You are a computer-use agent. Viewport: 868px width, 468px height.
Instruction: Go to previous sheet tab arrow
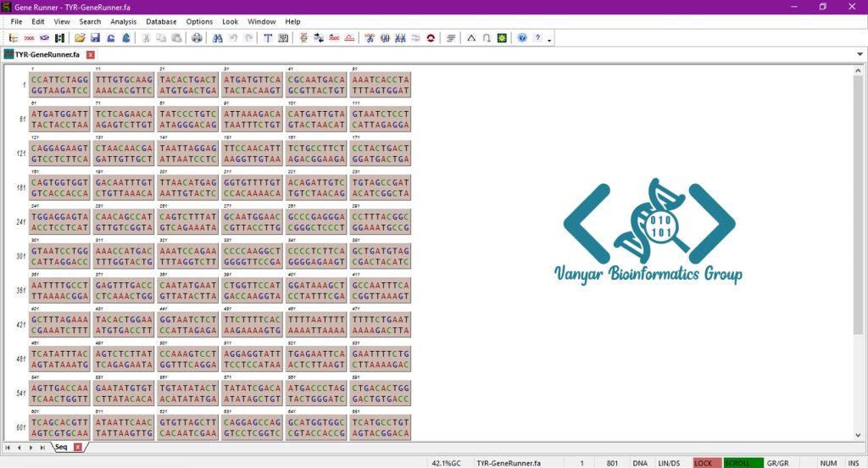point(19,448)
